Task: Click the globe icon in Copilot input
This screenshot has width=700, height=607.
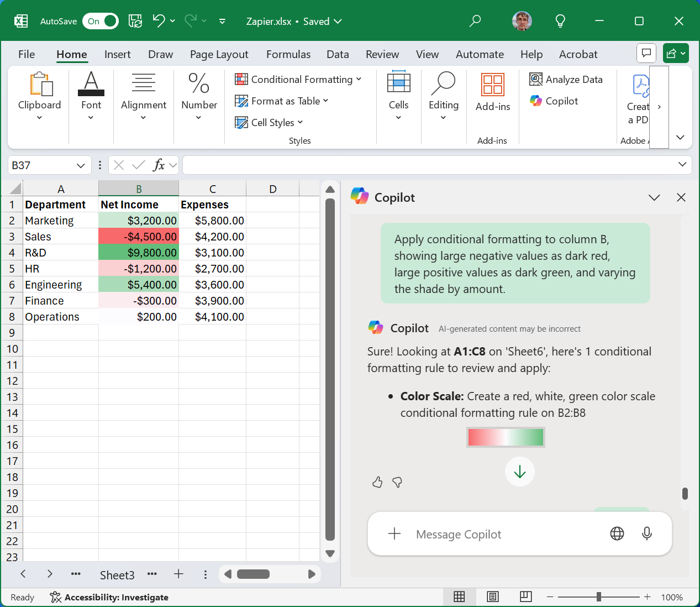Action: (617, 533)
